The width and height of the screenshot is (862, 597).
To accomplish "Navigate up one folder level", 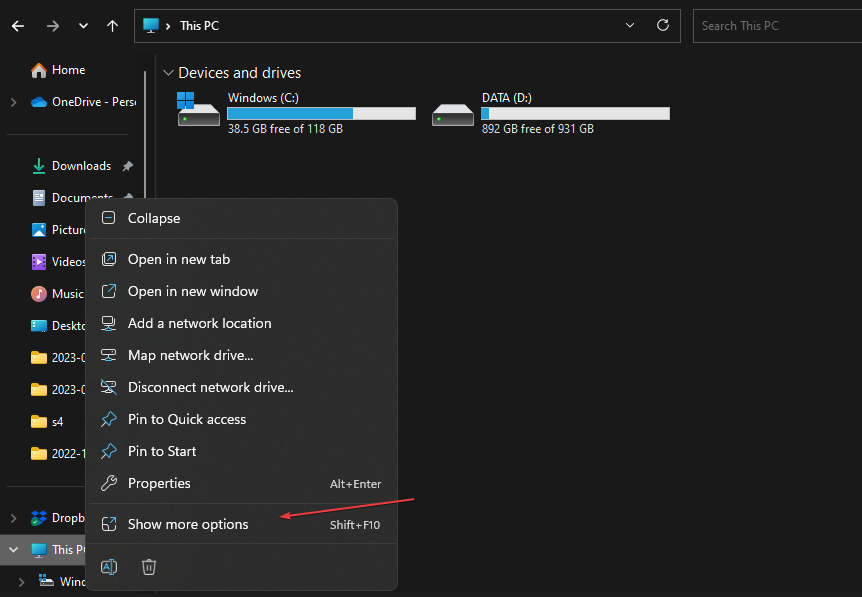I will pos(112,26).
